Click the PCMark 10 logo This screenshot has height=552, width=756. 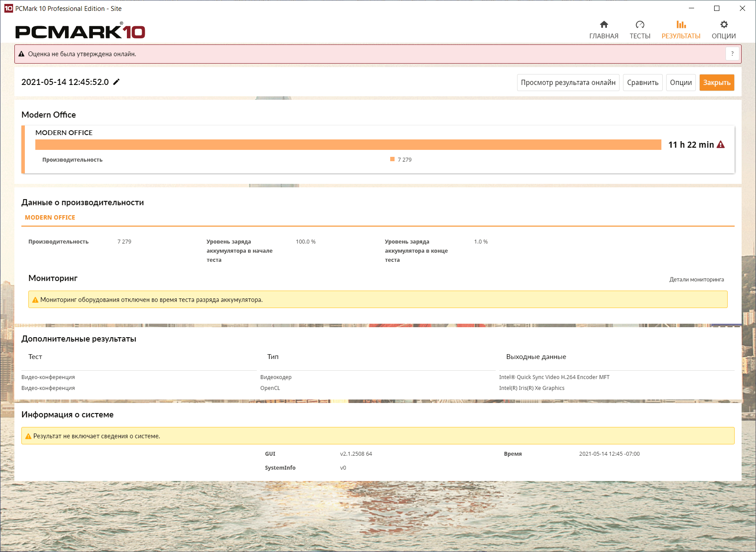click(80, 31)
